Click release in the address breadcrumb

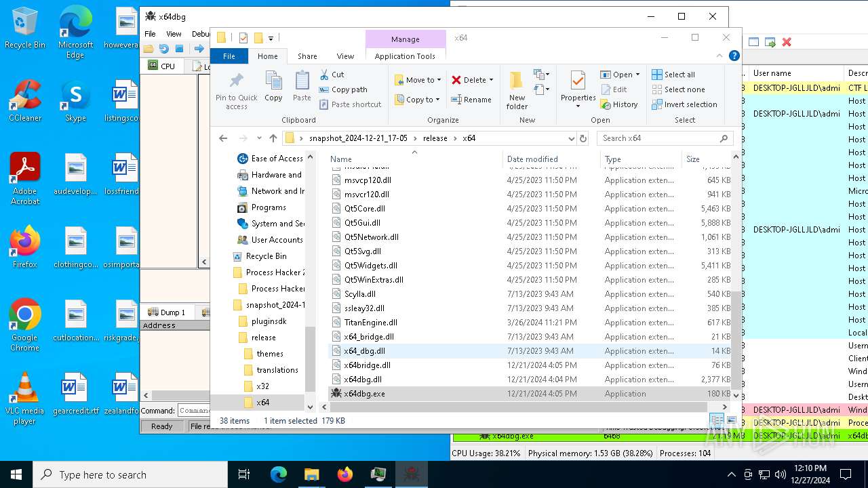tap(435, 138)
